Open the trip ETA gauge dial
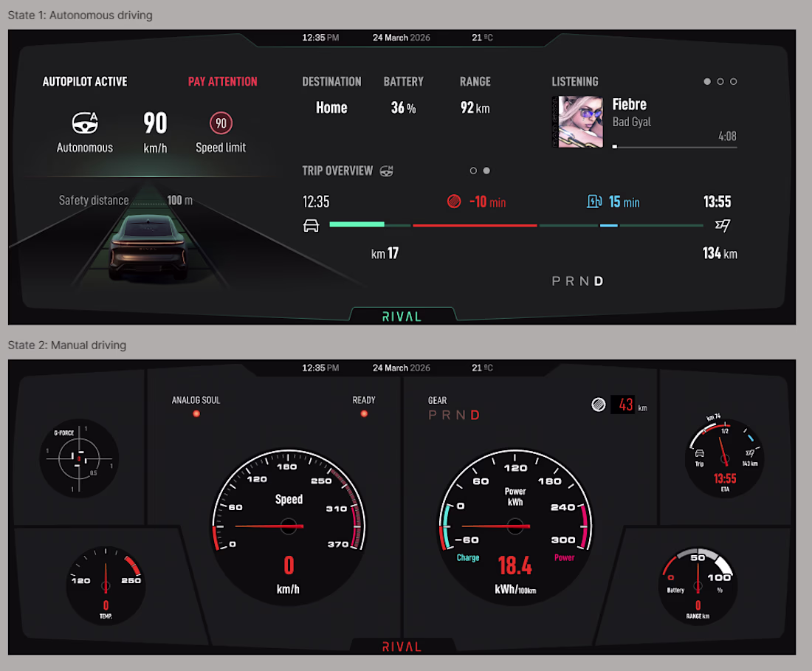This screenshot has width=812, height=671. [x=724, y=458]
